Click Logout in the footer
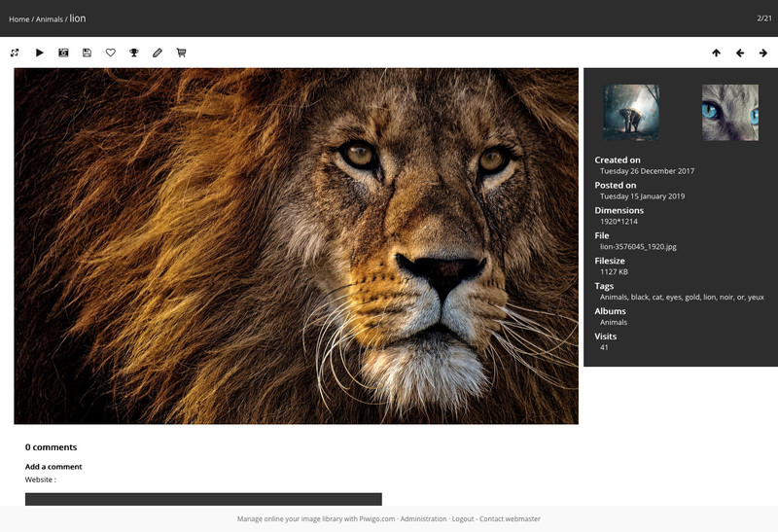 [x=463, y=519]
